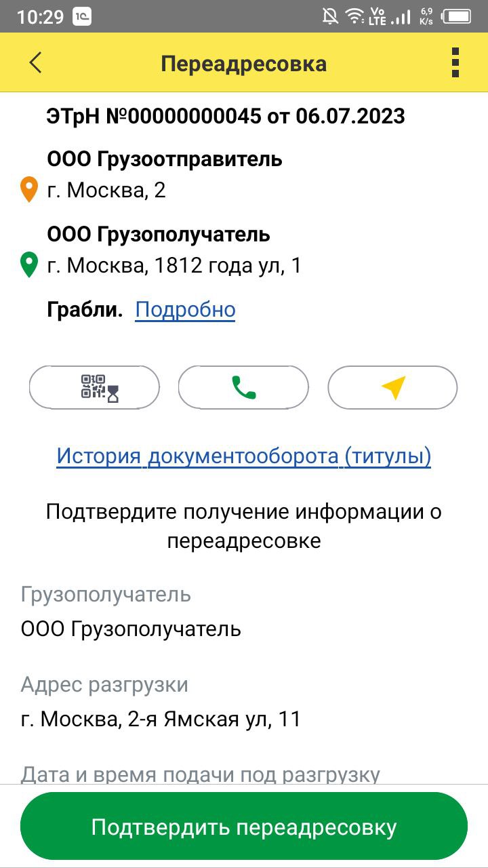Tap the QR code scan button
Viewport: 488px width, 868px height.
tap(94, 387)
